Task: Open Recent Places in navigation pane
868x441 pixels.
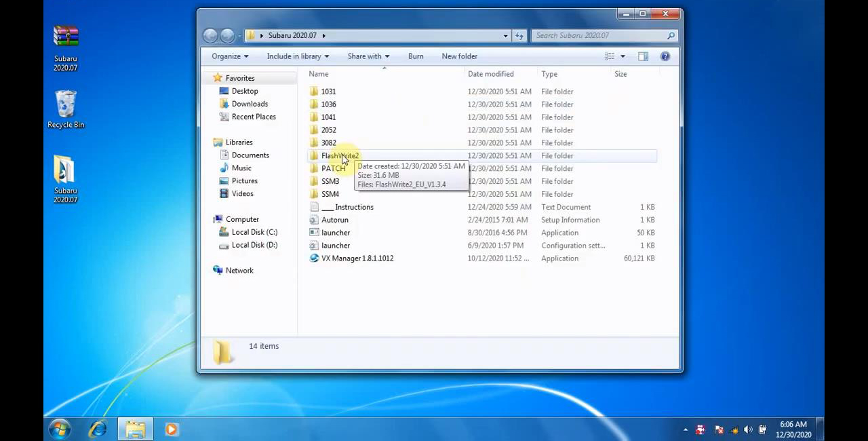Action: coord(254,117)
